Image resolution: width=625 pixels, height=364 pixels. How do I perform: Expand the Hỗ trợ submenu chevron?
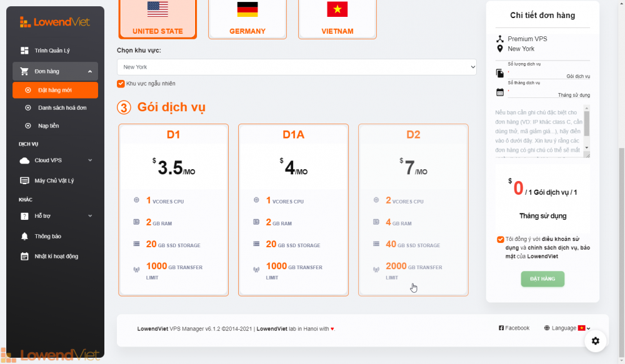coord(90,216)
